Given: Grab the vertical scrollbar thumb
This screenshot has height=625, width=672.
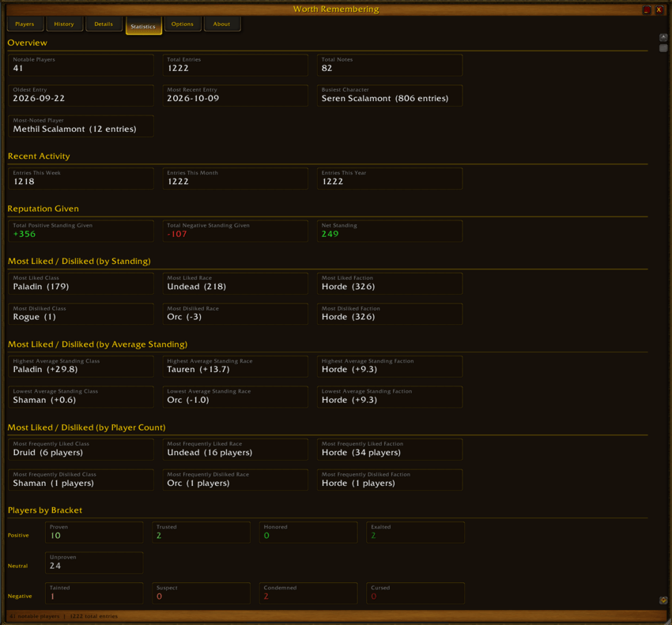Looking at the screenshot, I should (x=663, y=48).
